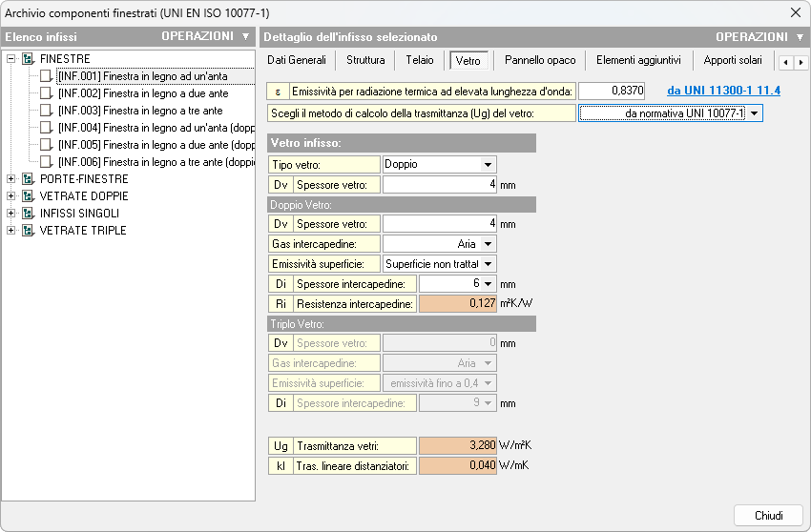The width and height of the screenshot is (811, 532).
Task: Click the VETRATE DOPPIE category icon
Action: coord(28,196)
